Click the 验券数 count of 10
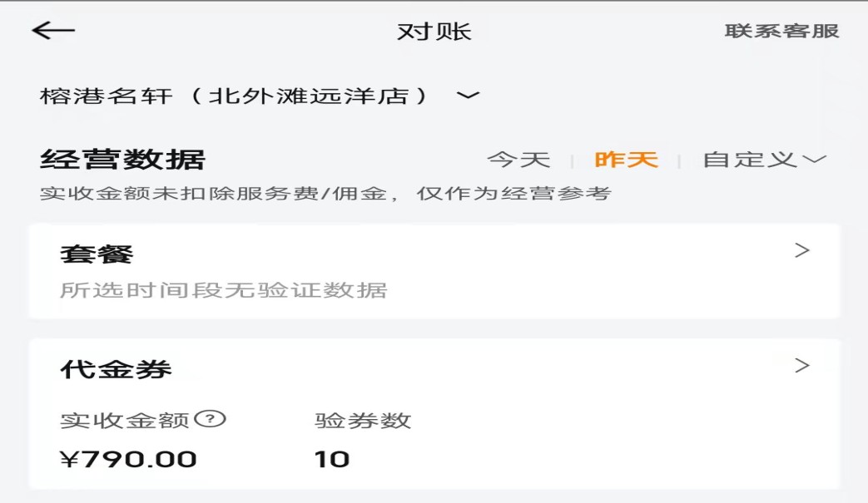The height and width of the screenshot is (503, 868). (x=332, y=459)
